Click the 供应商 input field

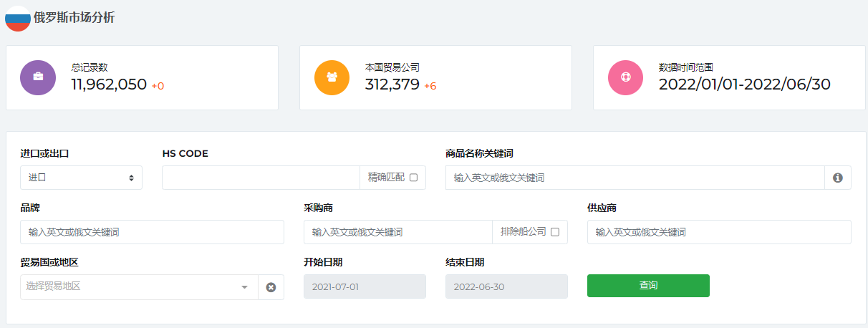[x=719, y=232]
